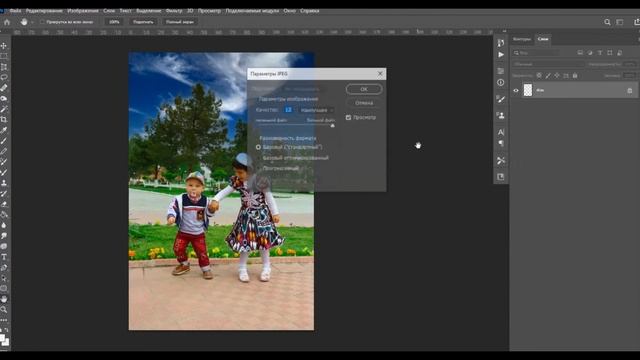This screenshot has width=640, height=360.
Task: Open the quality preset dropdown Наилучшее
Action: point(317,110)
